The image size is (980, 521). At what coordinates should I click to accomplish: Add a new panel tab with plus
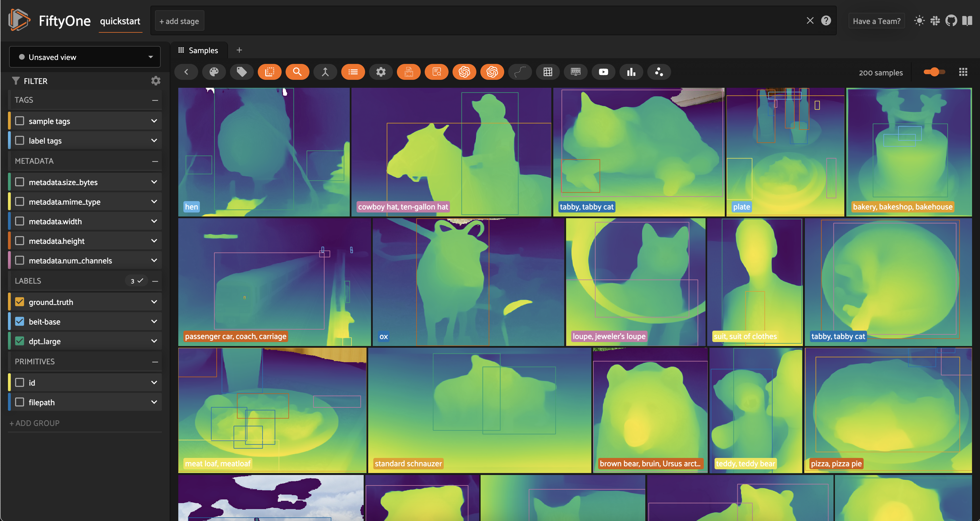click(x=239, y=50)
